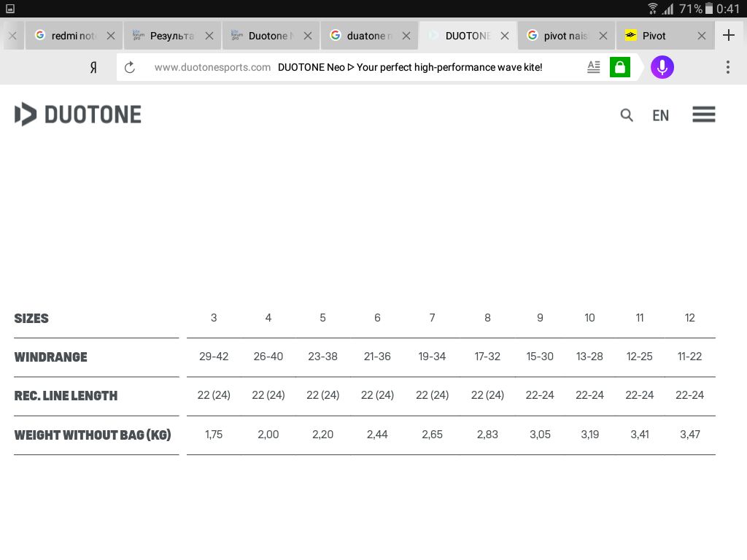Open the browser three-dot menu
This screenshot has height=560, width=747.
click(728, 67)
